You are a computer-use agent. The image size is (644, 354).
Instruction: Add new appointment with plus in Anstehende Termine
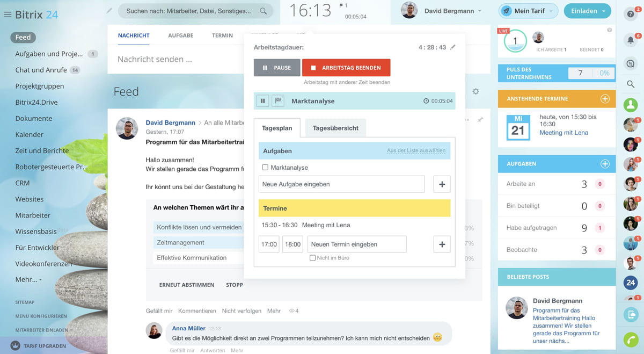coord(605,99)
